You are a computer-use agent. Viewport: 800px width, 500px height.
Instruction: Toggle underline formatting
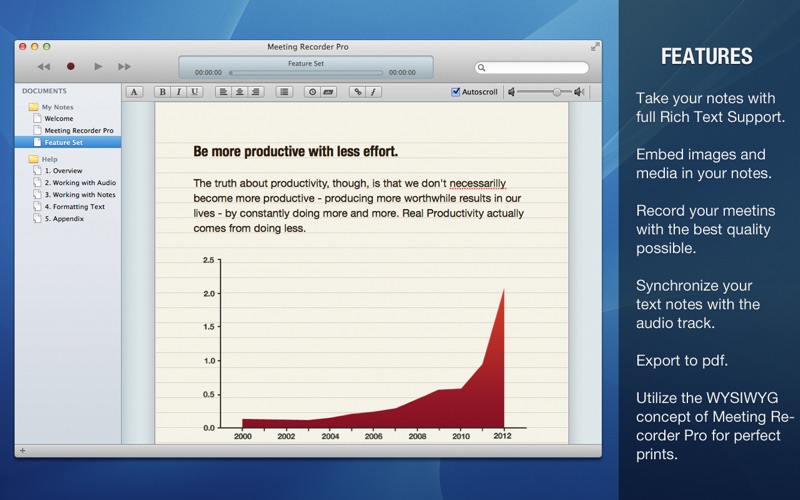194,92
